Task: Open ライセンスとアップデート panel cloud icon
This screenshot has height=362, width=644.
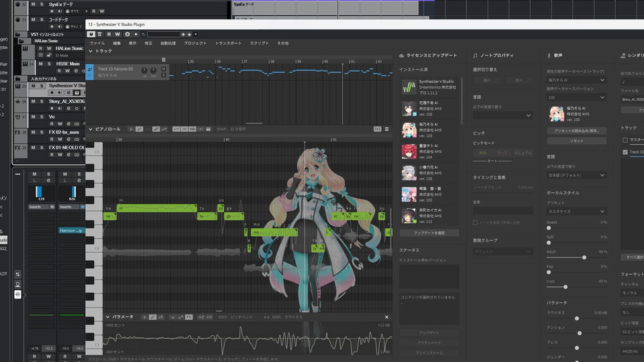Action: [401, 56]
